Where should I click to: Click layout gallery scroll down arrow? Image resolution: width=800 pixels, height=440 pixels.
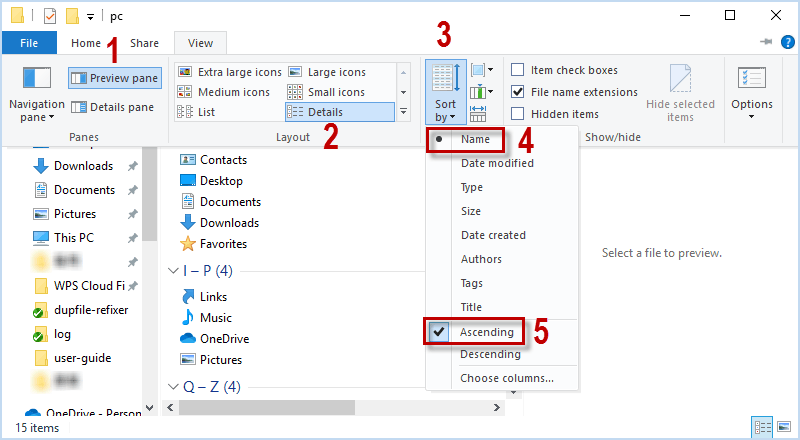click(x=403, y=92)
